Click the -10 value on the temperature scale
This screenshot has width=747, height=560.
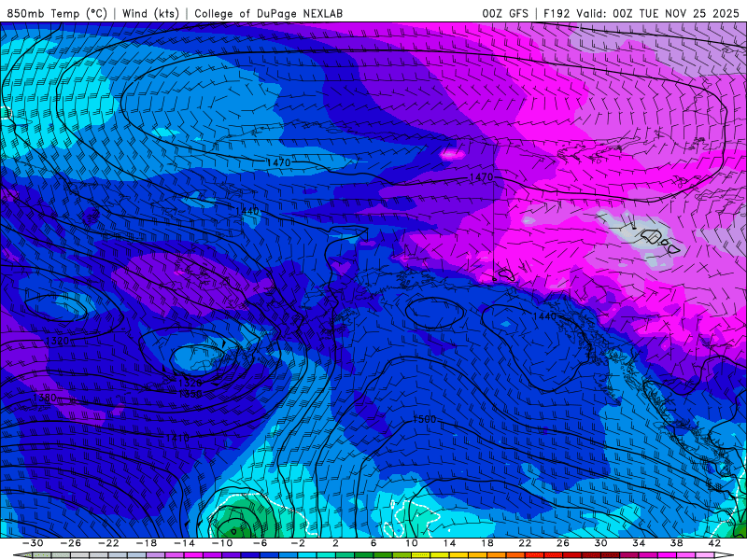[x=222, y=543]
